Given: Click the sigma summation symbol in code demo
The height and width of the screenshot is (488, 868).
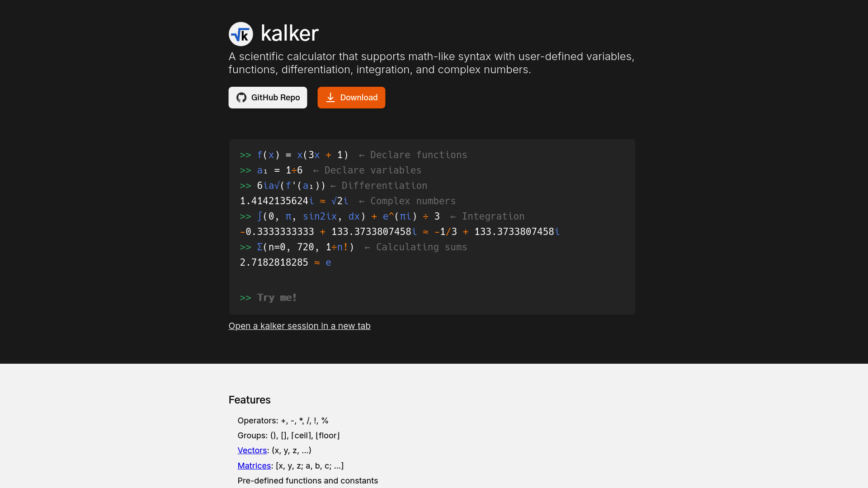Looking at the screenshot, I should click(259, 247).
